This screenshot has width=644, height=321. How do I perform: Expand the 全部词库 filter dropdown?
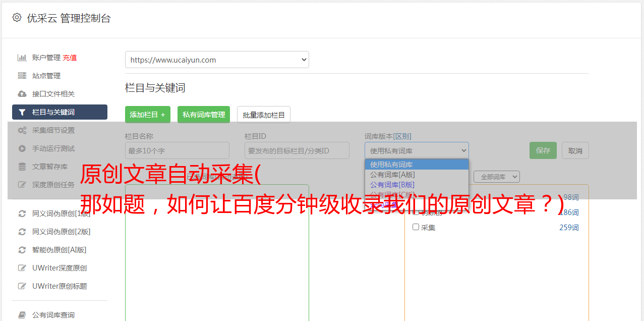click(x=496, y=177)
